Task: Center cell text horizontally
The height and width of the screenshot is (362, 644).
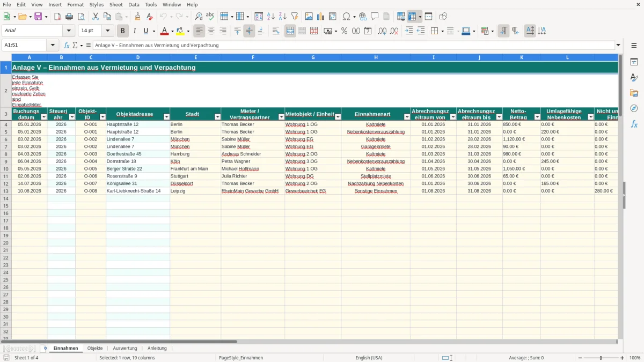Action: (211, 31)
